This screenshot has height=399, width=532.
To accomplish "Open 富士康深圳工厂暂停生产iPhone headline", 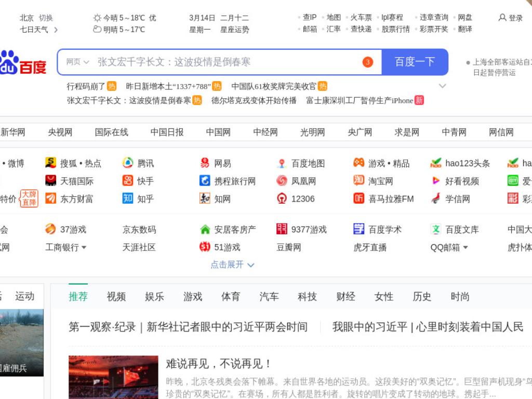I will coord(360,100).
